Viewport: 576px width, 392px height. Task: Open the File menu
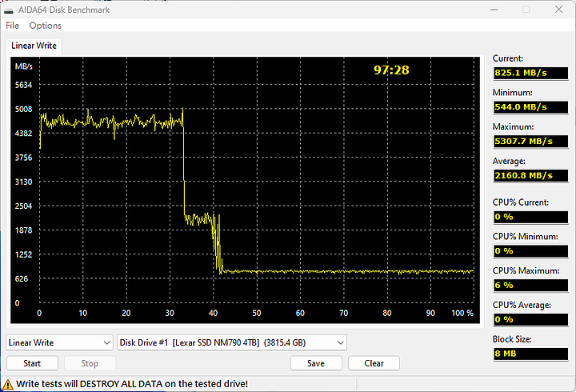12,26
